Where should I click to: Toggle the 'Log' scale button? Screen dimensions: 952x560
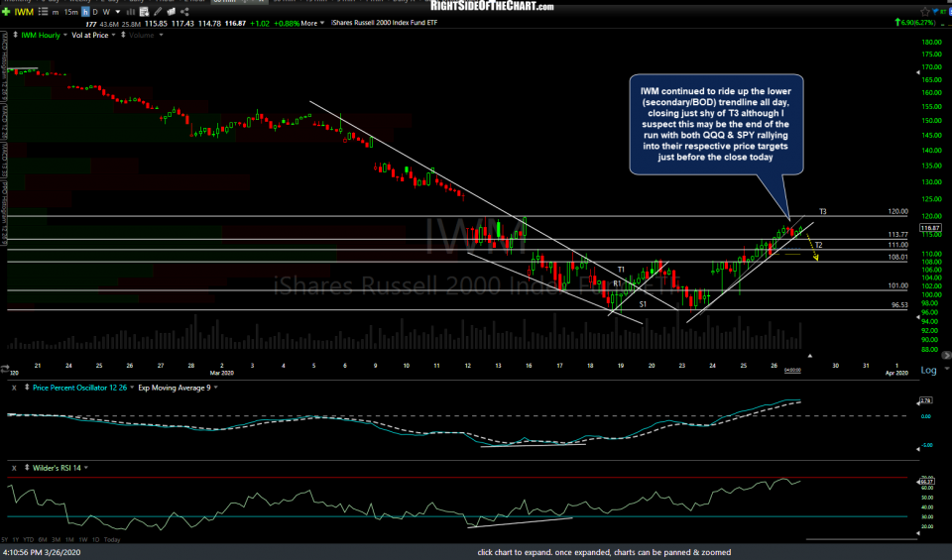tap(928, 370)
